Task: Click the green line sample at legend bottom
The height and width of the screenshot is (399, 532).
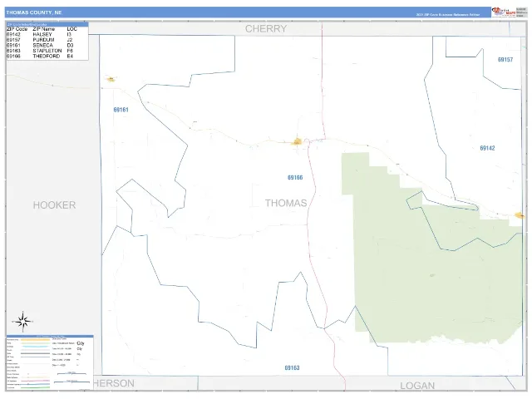Action: click(35, 387)
